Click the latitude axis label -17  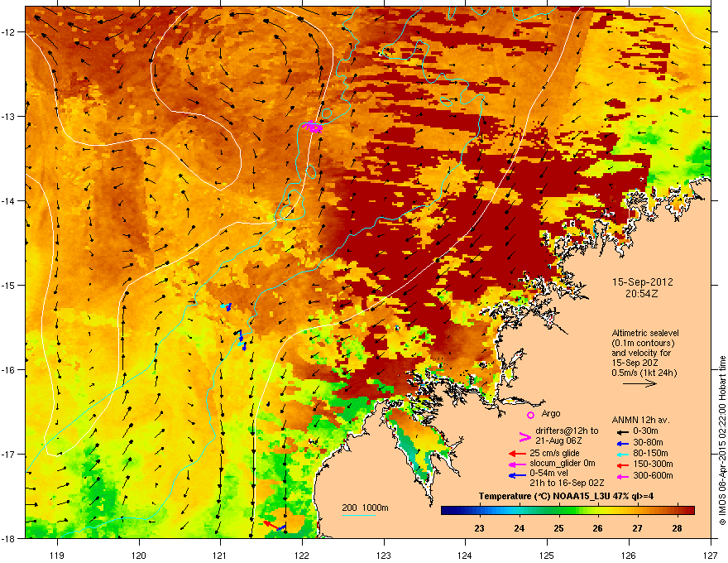point(9,454)
